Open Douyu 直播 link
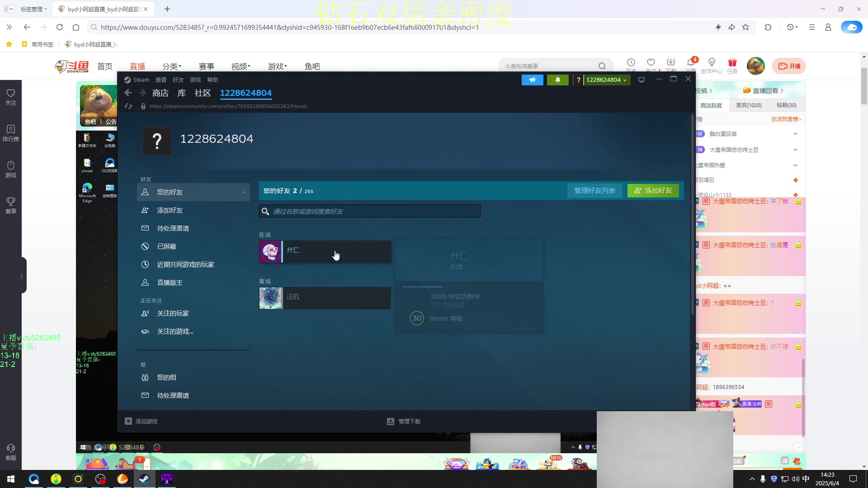Image resolution: width=868 pixels, height=488 pixels. coord(137,66)
